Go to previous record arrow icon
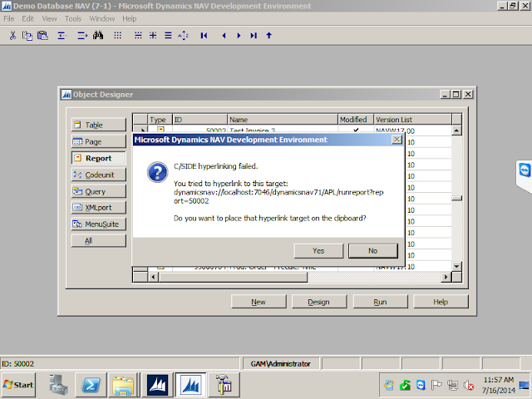 tap(224, 35)
